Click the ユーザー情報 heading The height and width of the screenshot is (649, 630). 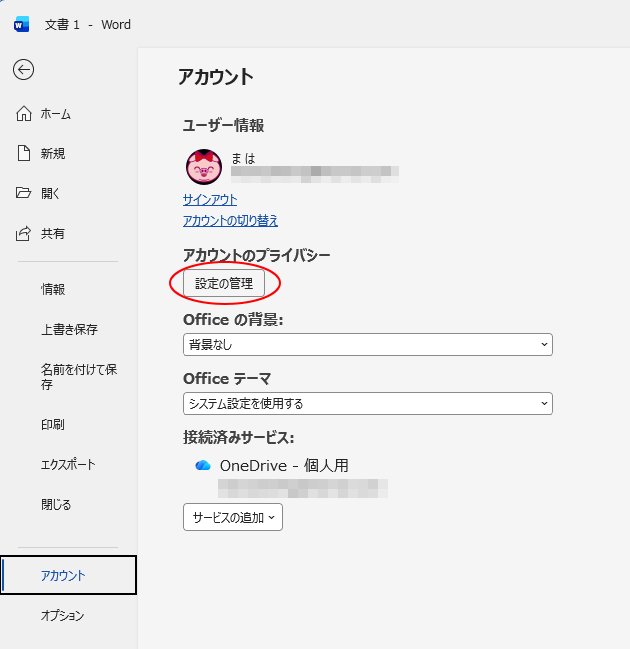[224, 125]
